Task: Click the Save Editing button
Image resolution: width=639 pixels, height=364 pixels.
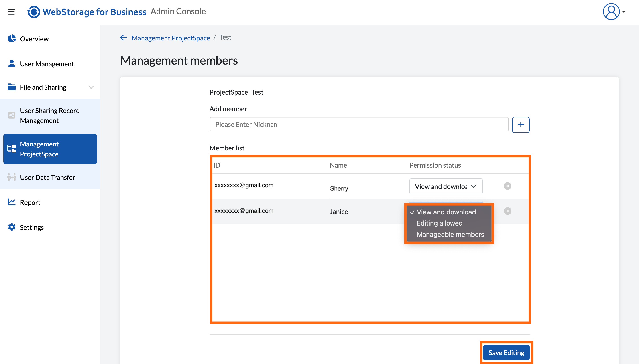Action: [x=506, y=352]
